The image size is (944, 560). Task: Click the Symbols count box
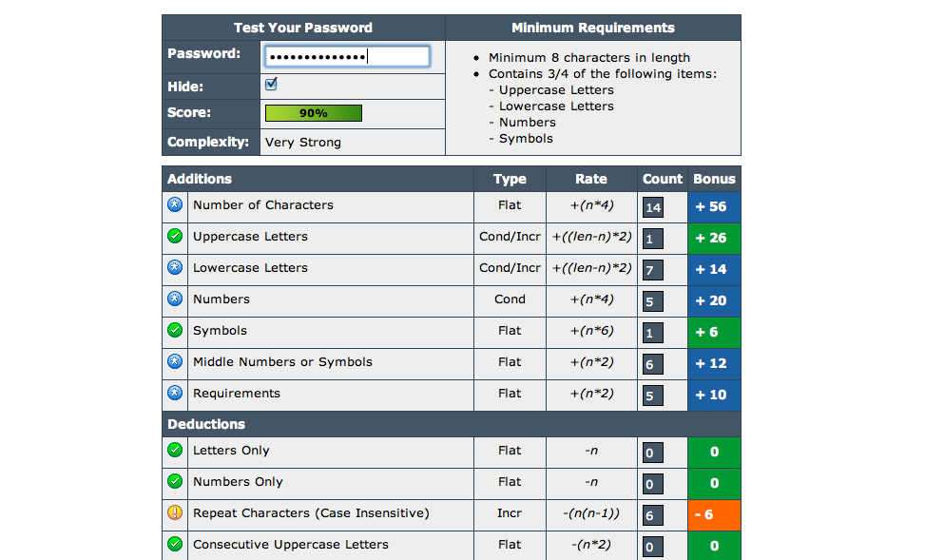pos(652,333)
